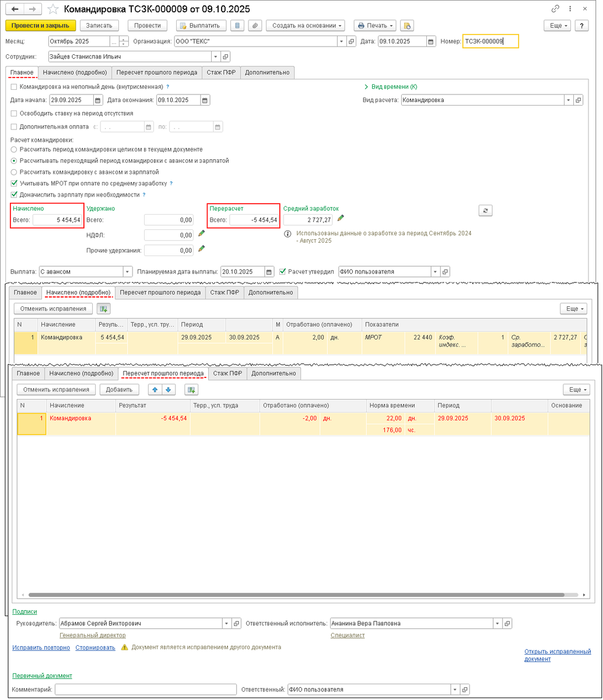Open the top toolbar Еще menu
603x700 pixels.
[557, 26]
